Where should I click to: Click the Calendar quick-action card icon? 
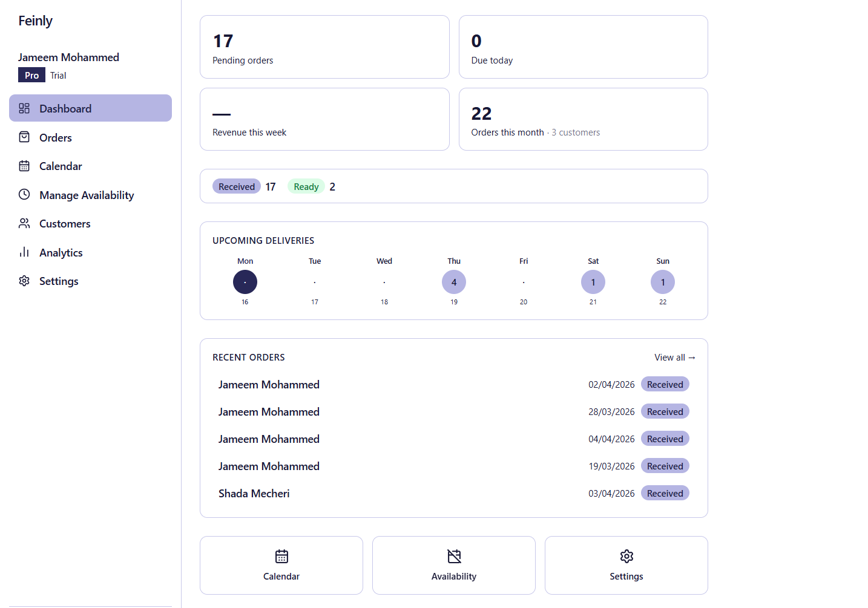(x=281, y=556)
